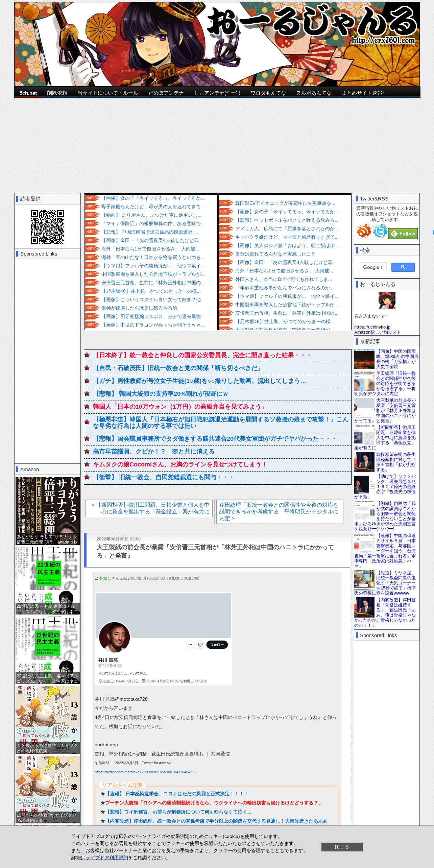Click the article title 大王製紙の前会長が暴露
This screenshot has height=868, width=434.
(x=215, y=551)
